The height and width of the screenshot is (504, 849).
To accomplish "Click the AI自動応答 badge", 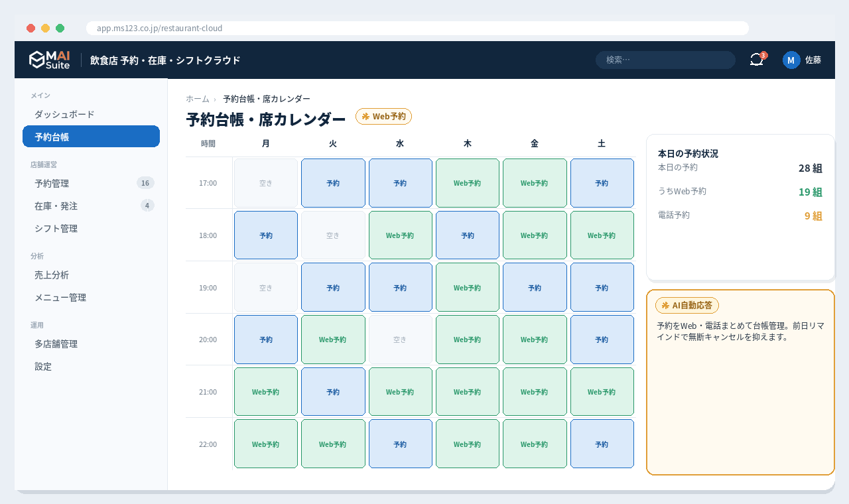I will pos(687,305).
